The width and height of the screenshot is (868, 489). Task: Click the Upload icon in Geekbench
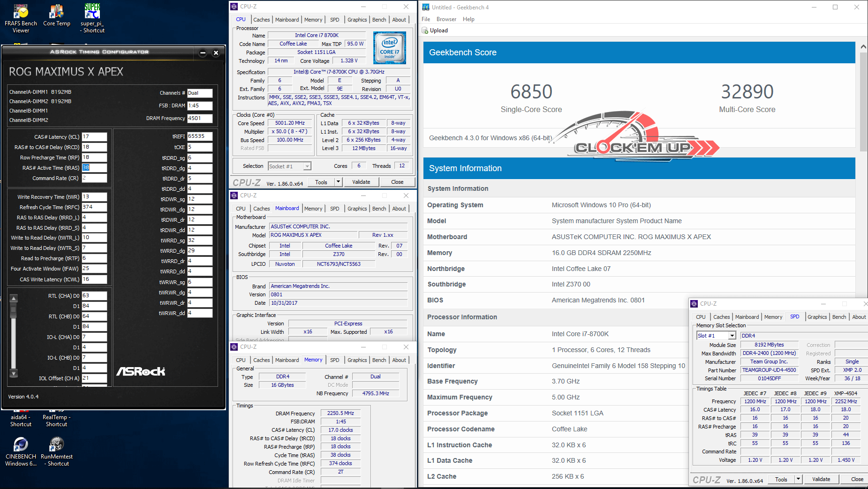click(425, 30)
